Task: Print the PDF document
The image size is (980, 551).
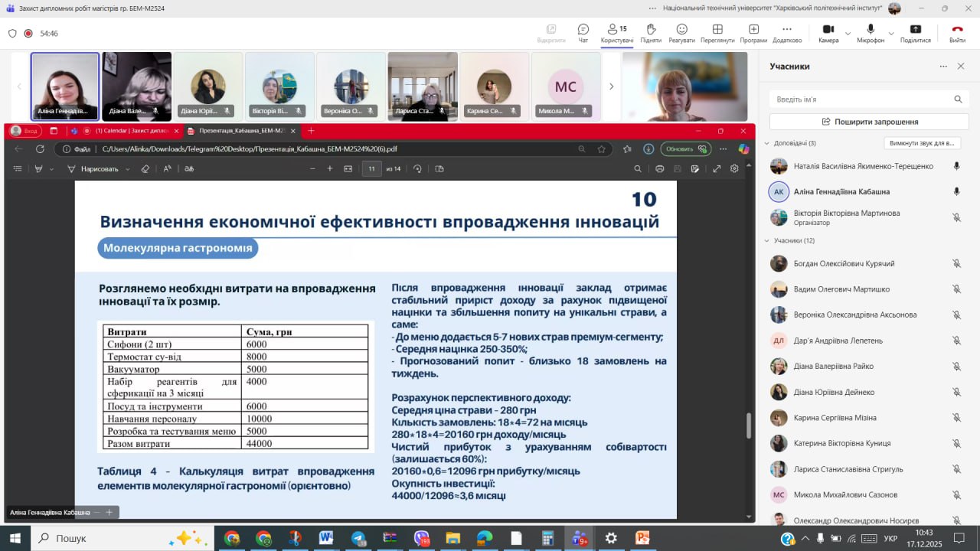Action: click(660, 168)
